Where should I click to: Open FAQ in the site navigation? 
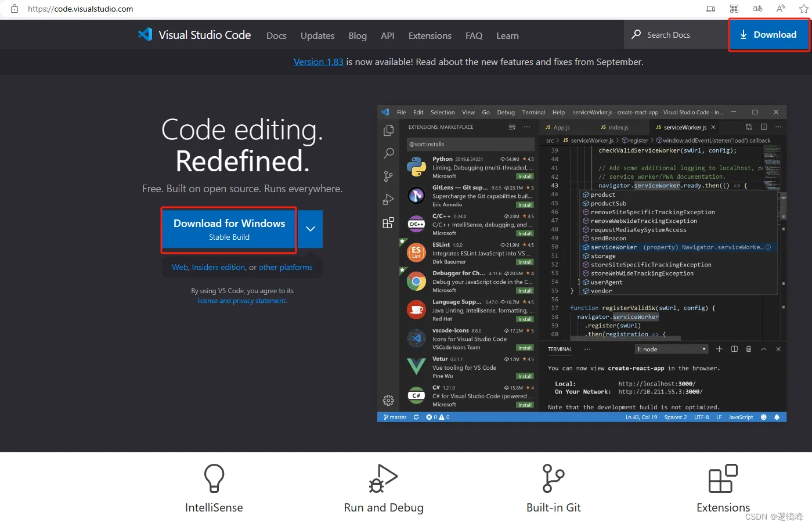coord(474,35)
